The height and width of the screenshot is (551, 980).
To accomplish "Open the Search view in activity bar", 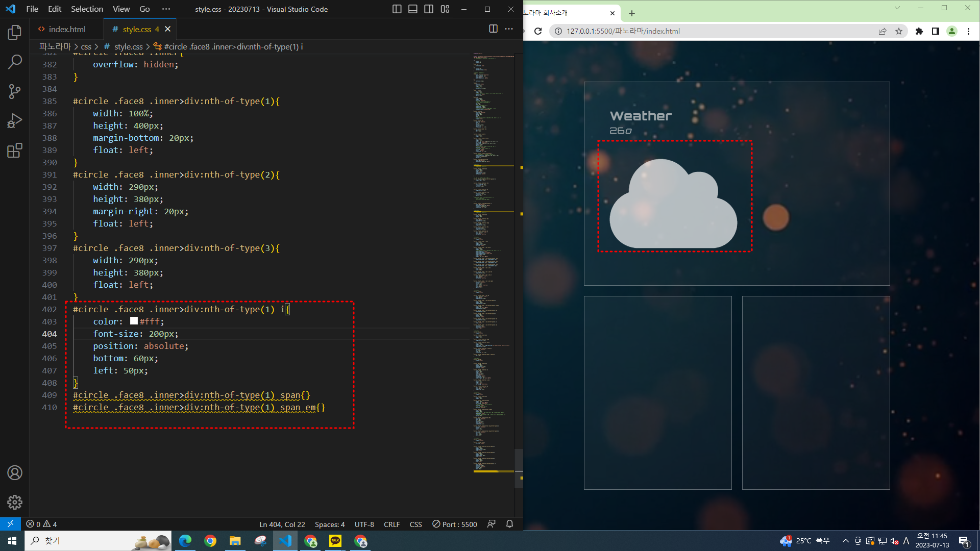I will (15, 62).
